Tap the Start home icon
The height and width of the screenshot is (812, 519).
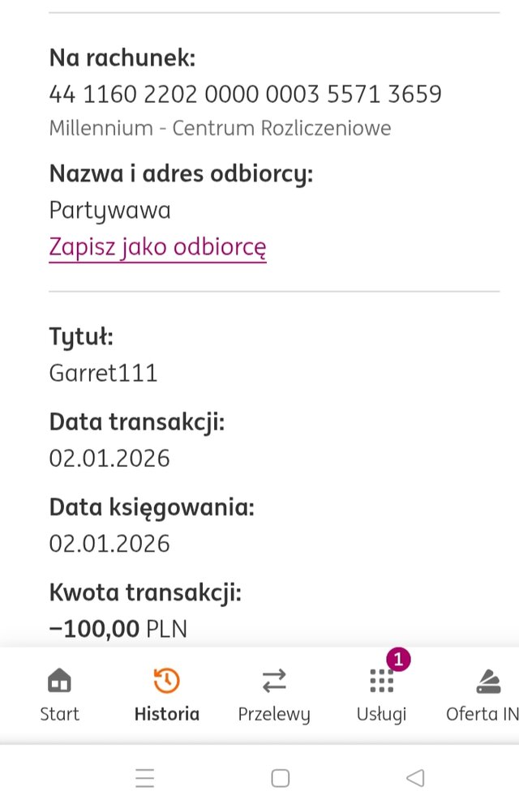[59, 681]
